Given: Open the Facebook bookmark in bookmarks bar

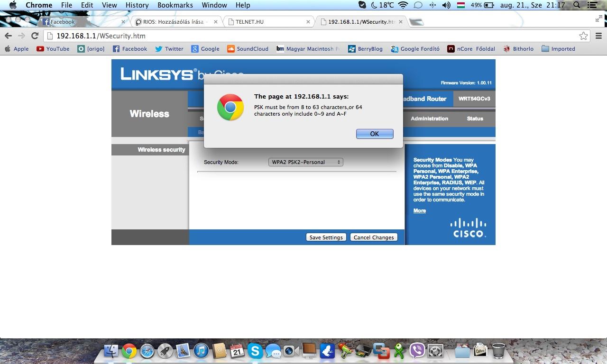Looking at the screenshot, I should pyautogui.click(x=130, y=49).
